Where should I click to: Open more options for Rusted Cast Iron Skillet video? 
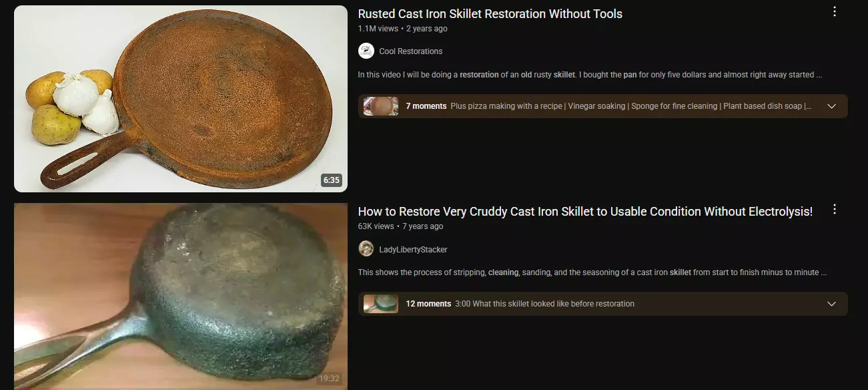(x=834, y=11)
